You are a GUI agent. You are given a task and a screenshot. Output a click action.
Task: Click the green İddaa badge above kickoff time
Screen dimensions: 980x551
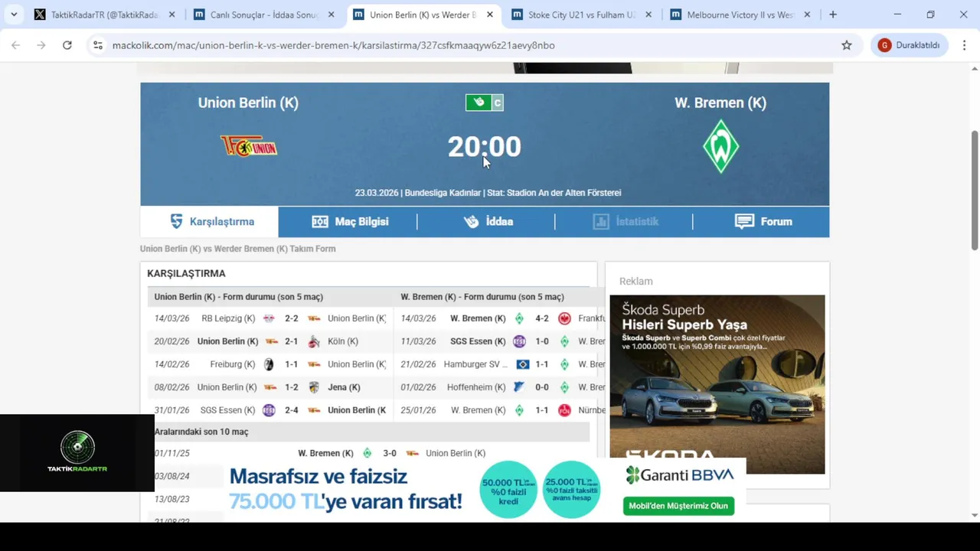[478, 103]
